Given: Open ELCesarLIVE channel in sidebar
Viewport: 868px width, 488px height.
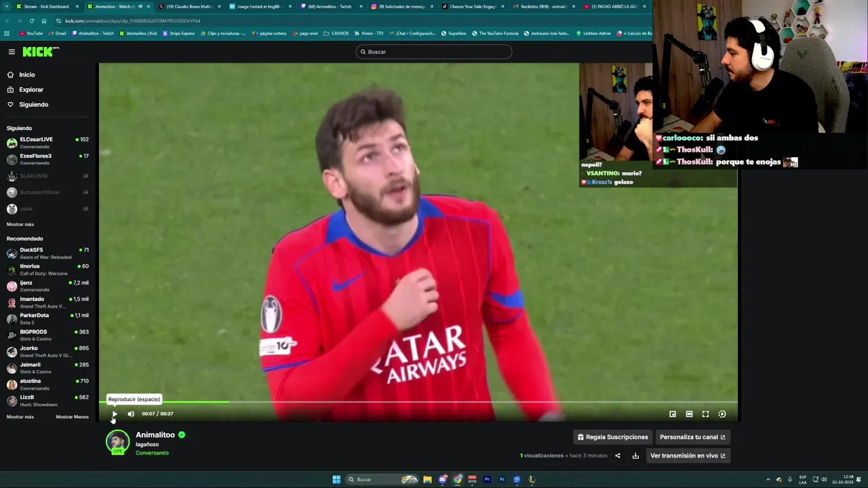Looking at the screenshot, I should click(x=47, y=142).
